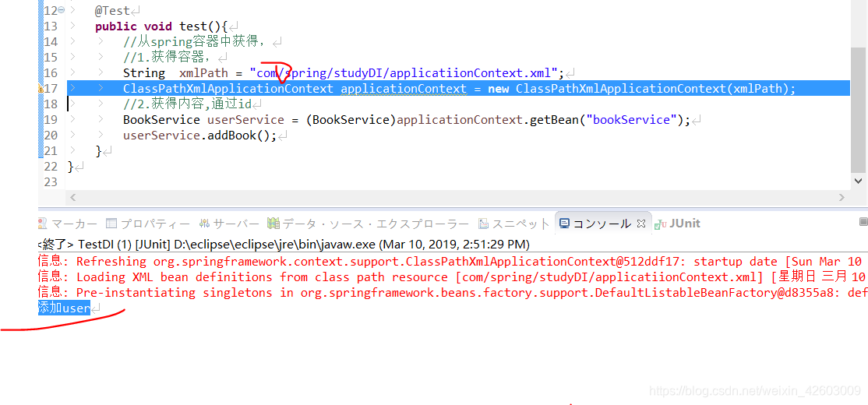Click line number 23 in the gutter

(x=51, y=182)
